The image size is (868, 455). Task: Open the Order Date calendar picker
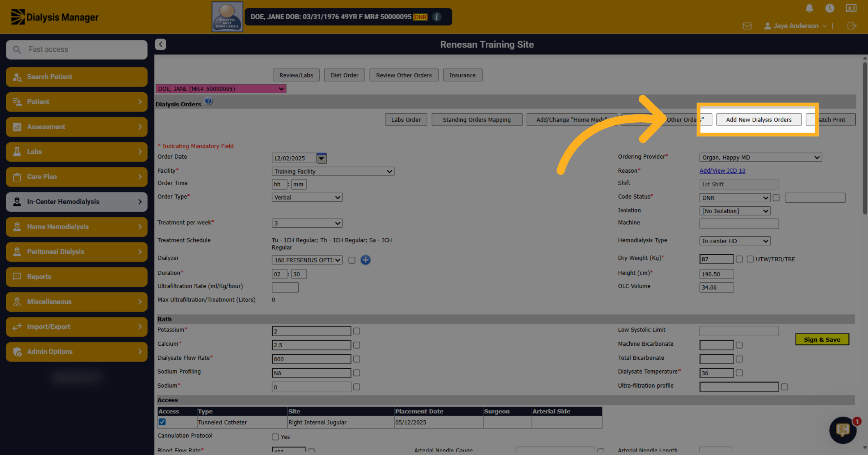[322, 158]
